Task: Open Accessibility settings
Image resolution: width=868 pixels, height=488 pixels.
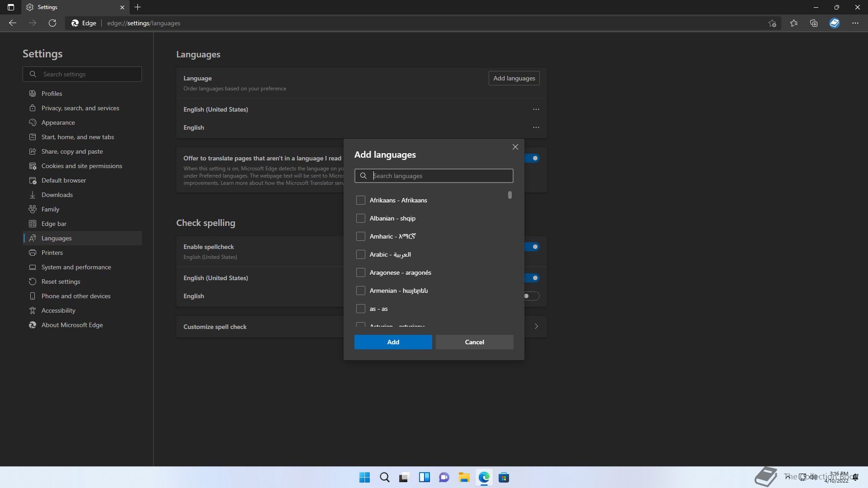Action: click(x=82, y=310)
